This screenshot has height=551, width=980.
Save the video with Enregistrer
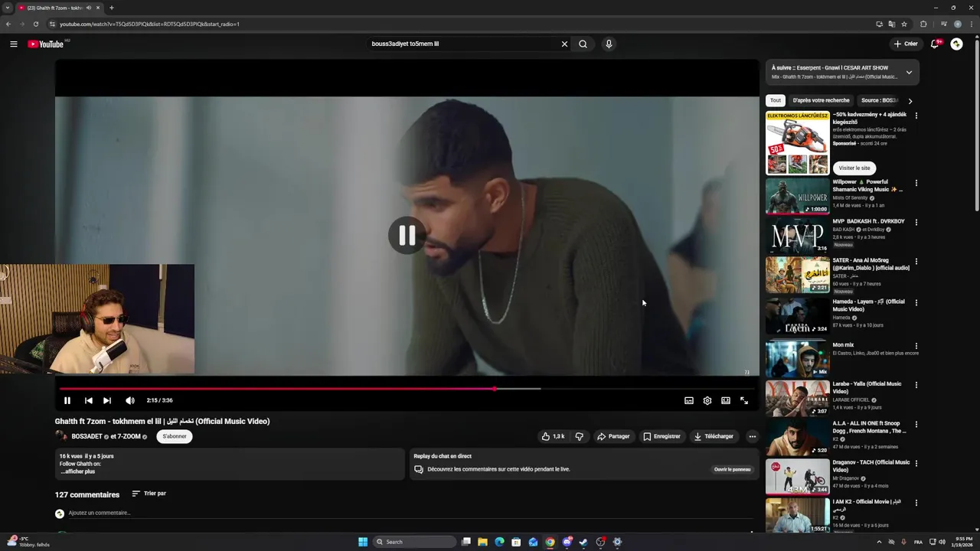point(661,436)
